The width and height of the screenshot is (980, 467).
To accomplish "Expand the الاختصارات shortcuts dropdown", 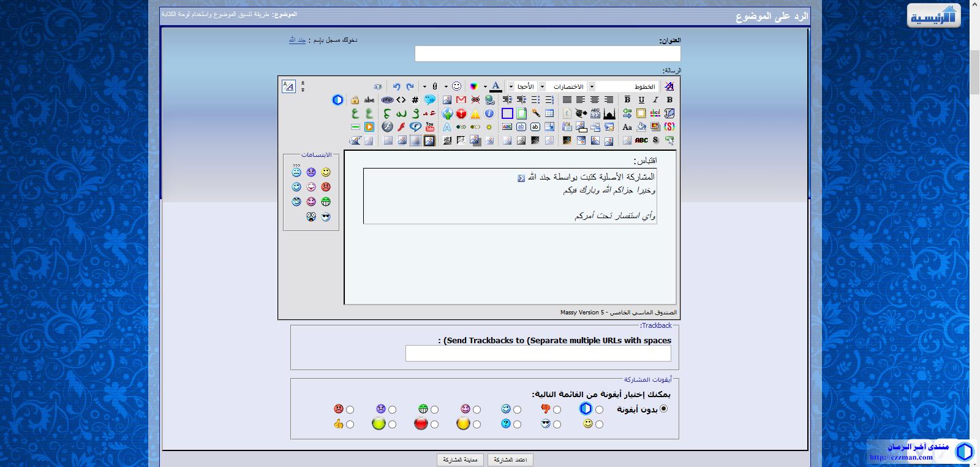I will (x=564, y=86).
